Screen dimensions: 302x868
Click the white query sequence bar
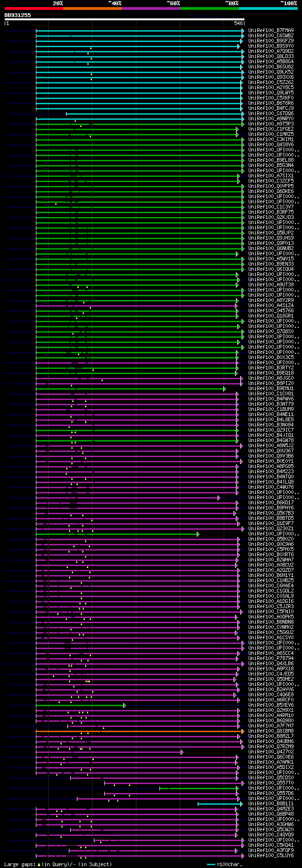point(125,20)
